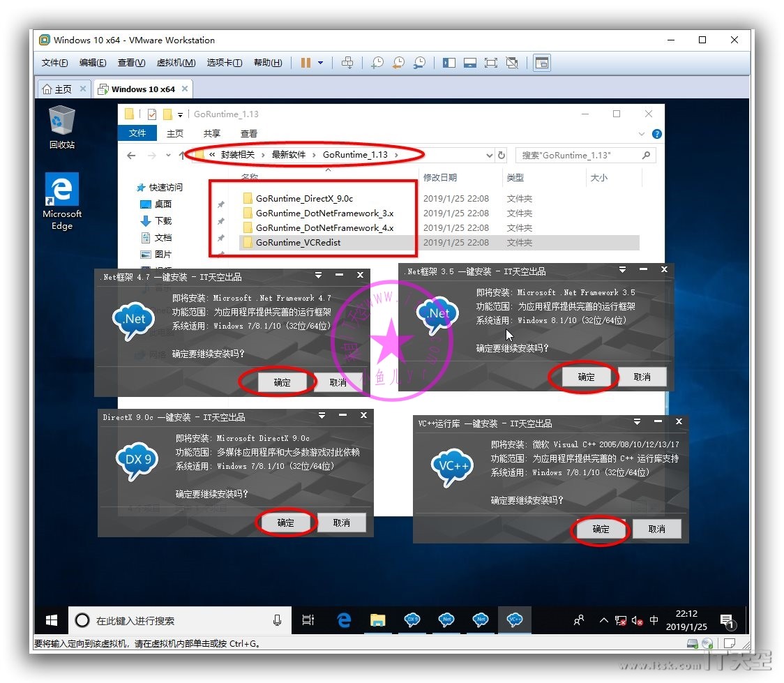Revert to snapshot toolbar icon
This screenshot has height=683, width=784.
[x=398, y=63]
